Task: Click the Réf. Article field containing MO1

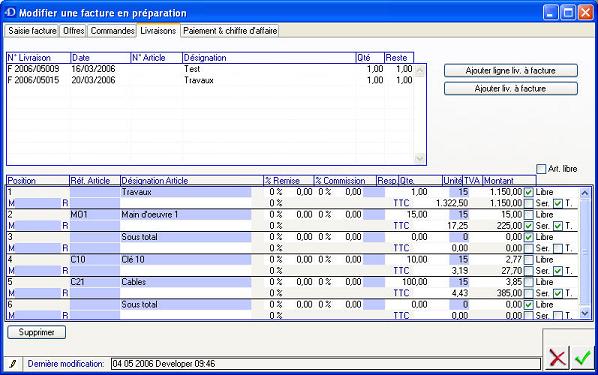Action: point(95,215)
